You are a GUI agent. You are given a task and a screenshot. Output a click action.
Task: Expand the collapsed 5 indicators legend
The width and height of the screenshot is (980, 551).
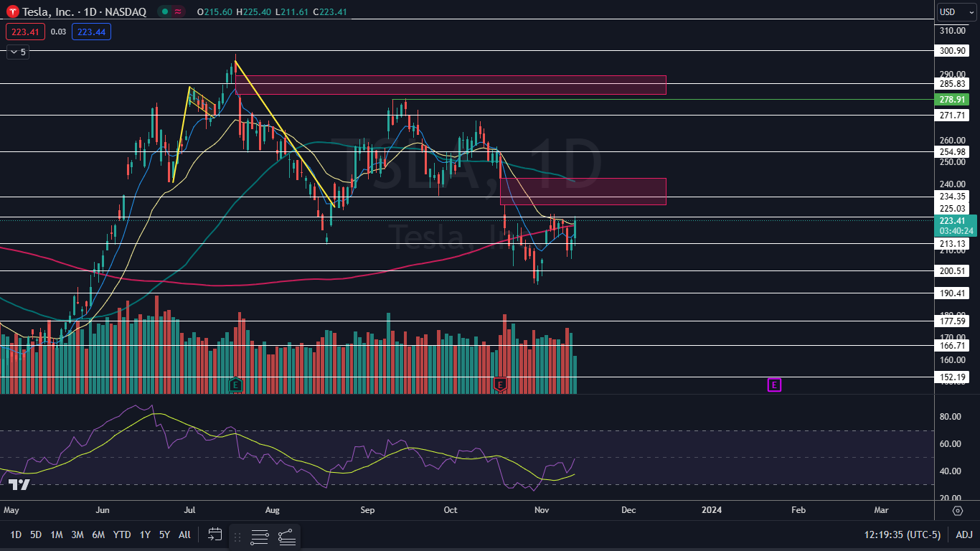coord(18,52)
